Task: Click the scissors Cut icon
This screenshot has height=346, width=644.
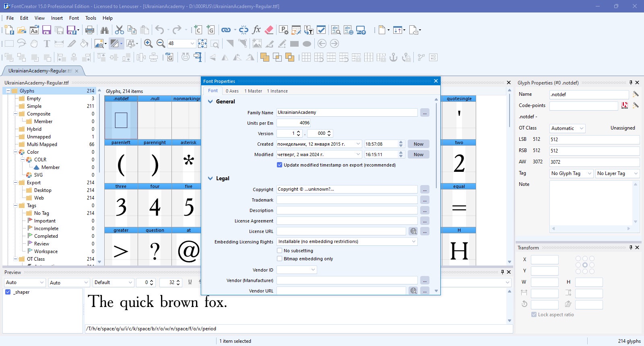Action: pos(119,30)
